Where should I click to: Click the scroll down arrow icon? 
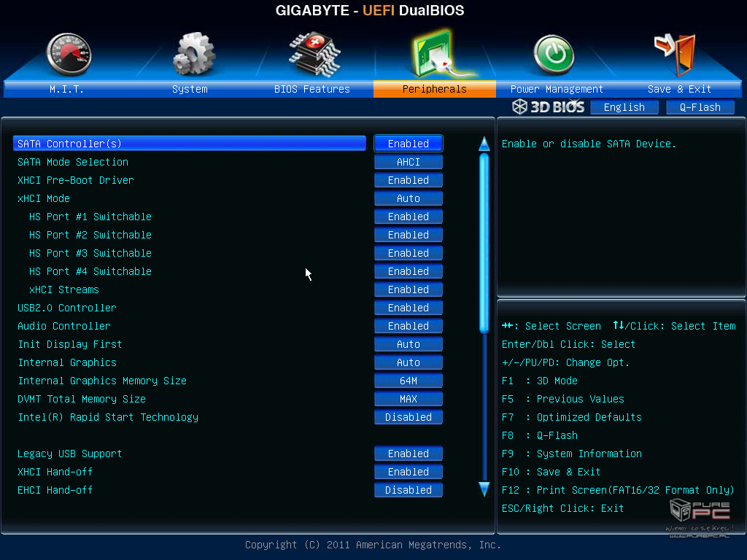click(x=484, y=489)
